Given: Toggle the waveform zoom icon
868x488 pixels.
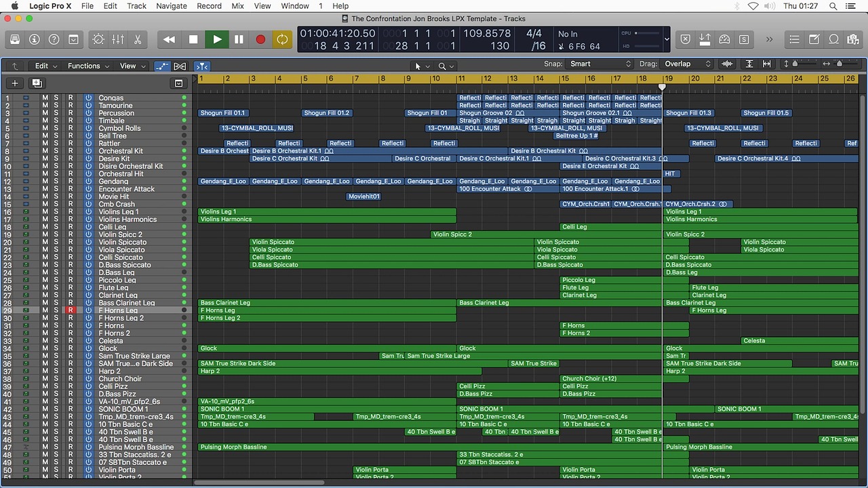Looking at the screenshot, I should [x=727, y=64].
